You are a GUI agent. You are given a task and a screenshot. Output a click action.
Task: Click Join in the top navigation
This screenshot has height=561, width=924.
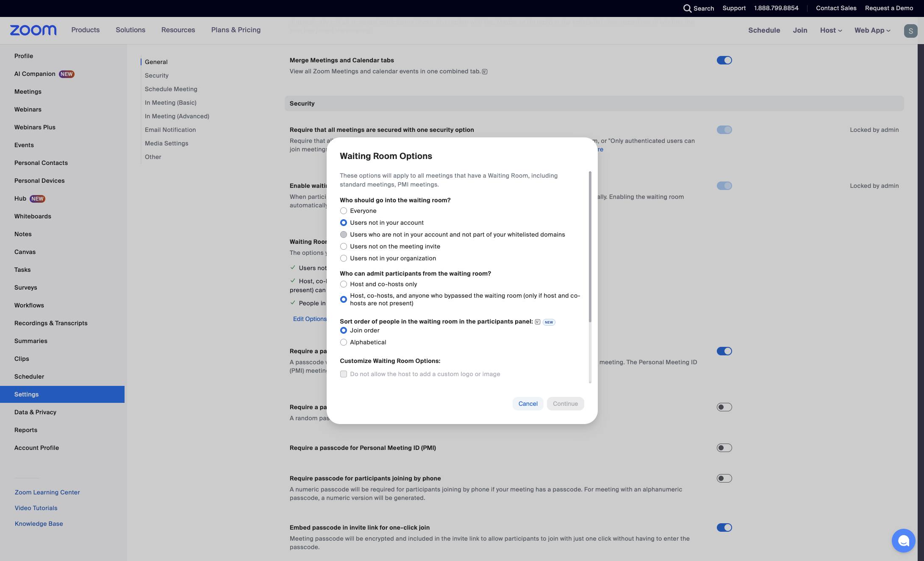[800, 30]
